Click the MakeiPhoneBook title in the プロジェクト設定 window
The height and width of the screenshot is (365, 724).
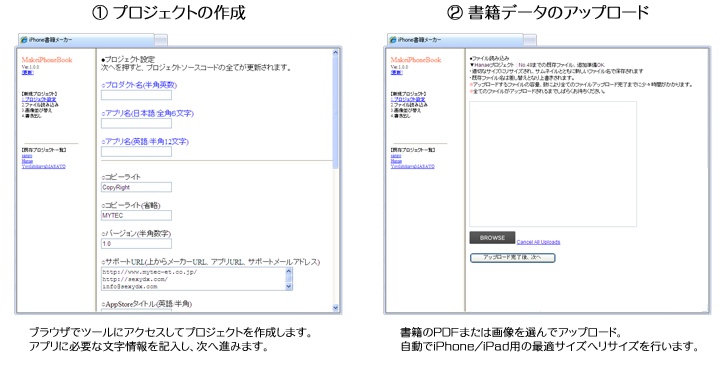[x=47, y=60]
